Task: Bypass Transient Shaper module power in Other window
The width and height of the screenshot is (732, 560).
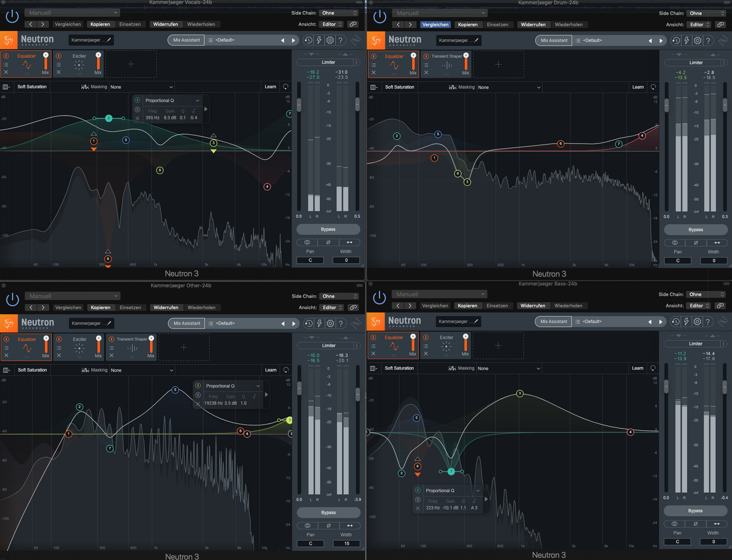Action: (x=111, y=339)
